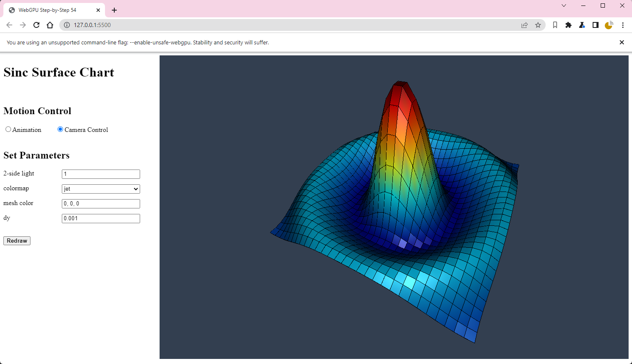Click the mesh color label
This screenshot has height=364, width=632.
click(18, 203)
